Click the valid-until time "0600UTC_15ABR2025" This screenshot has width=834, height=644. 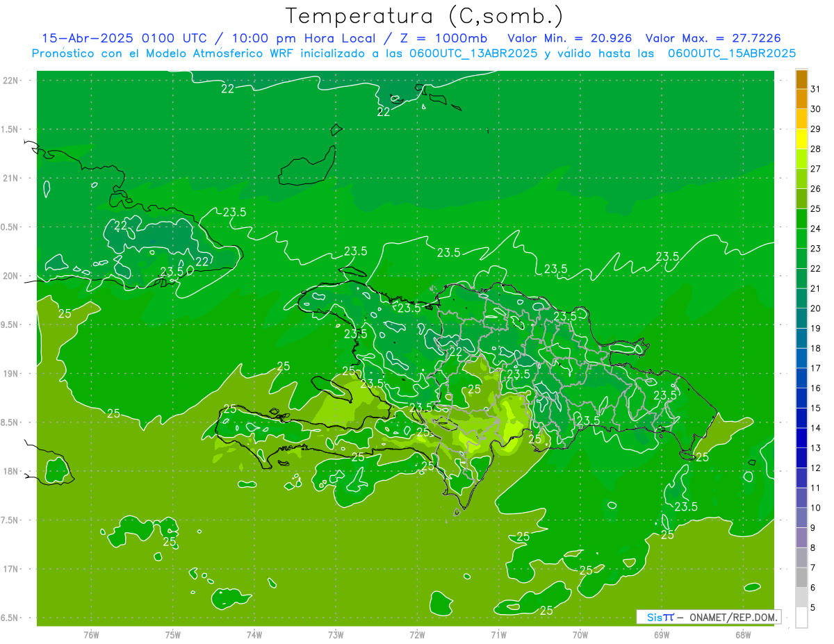point(732,53)
